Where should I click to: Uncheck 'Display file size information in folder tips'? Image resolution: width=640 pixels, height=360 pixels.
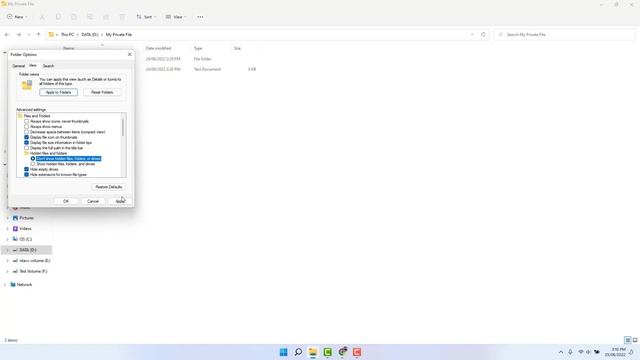(x=27, y=142)
